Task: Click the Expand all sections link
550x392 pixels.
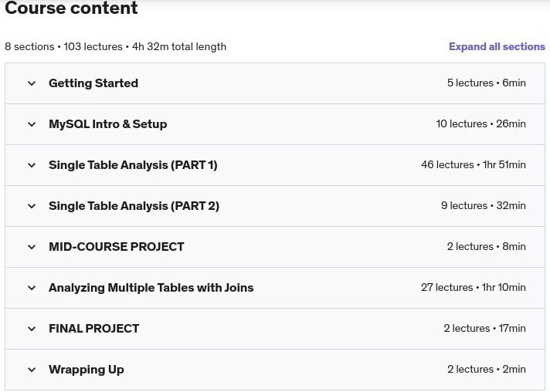Action: point(497,46)
